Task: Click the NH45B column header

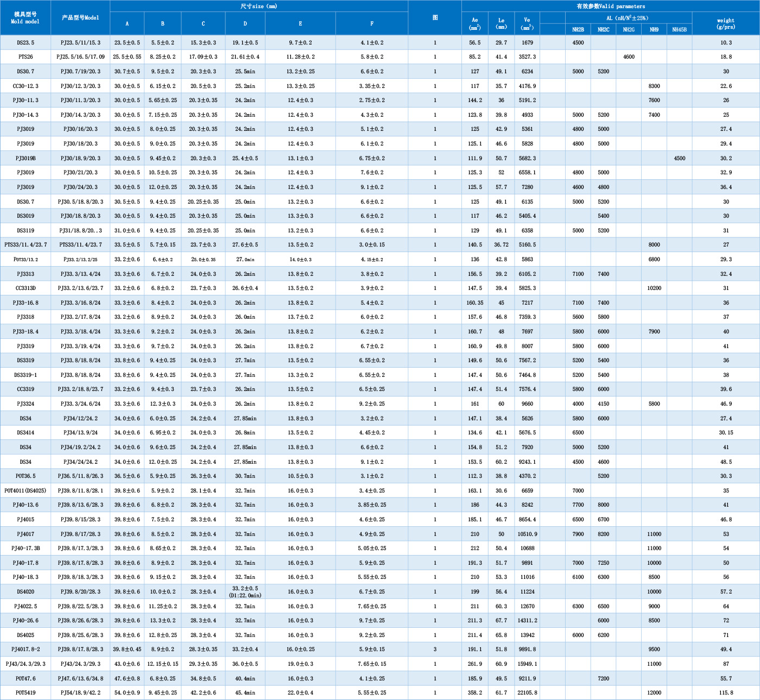Action: [x=679, y=29]
